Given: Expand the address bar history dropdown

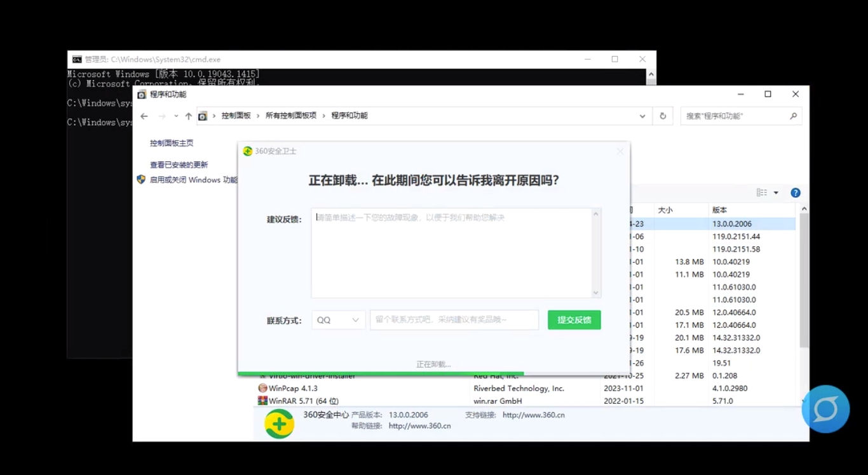Looking at the screenshot, I should [642, 116].
